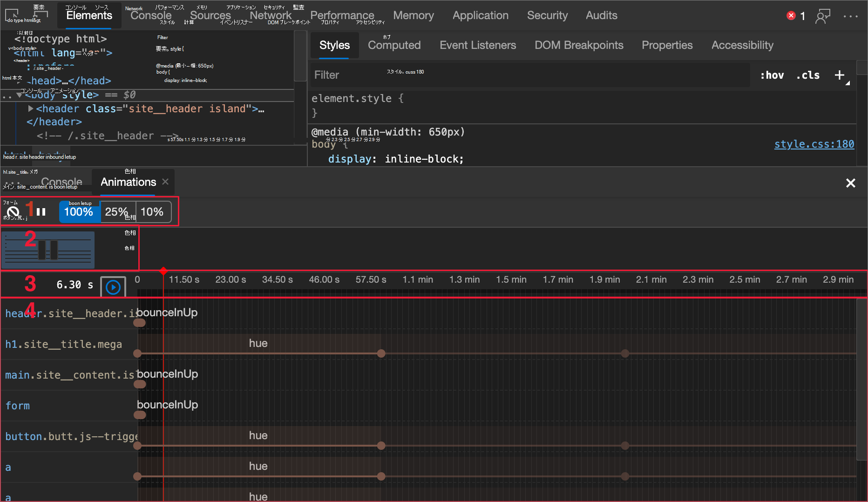Toggle the .cls class editor
The height and width of the screenshot is (502, 868).
pyautogui.click(x=807, y=75)
